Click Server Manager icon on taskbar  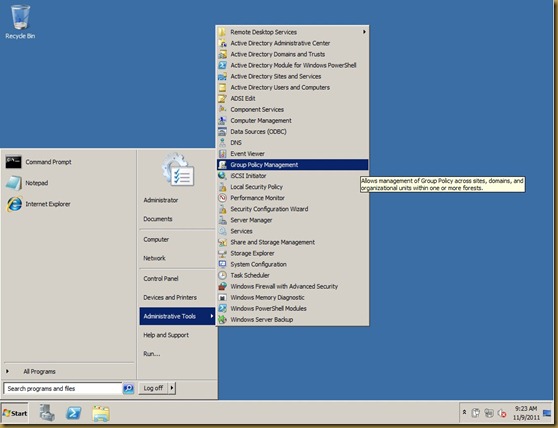(47, 413)
